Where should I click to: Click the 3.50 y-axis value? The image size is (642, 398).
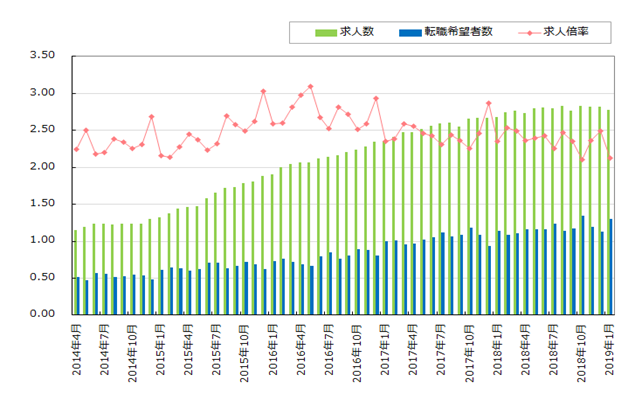point(42,55)
